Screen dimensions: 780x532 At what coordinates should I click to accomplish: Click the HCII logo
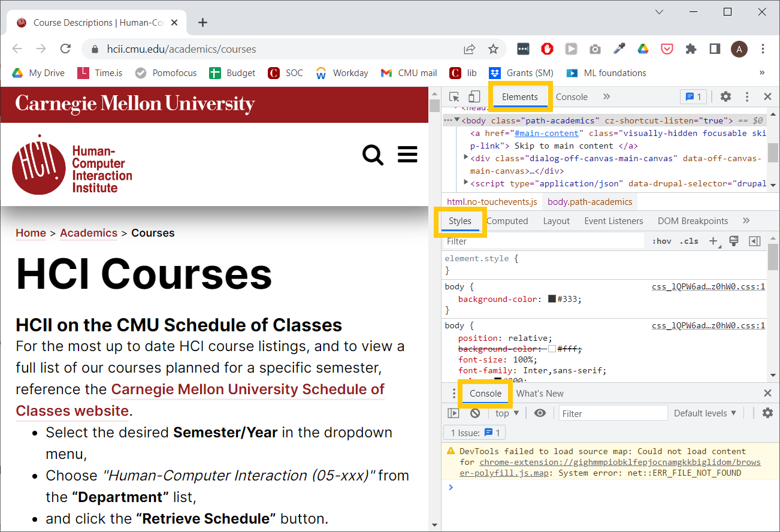point(72,164)
